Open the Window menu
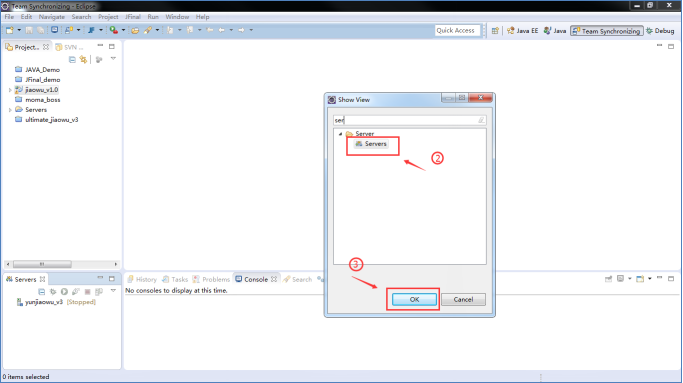 [177, 17]
